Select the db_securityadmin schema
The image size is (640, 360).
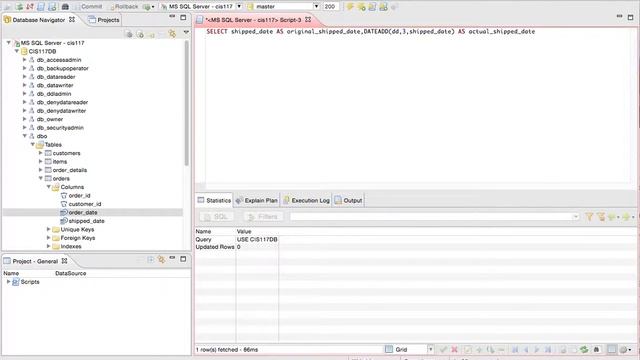[60, 128]
